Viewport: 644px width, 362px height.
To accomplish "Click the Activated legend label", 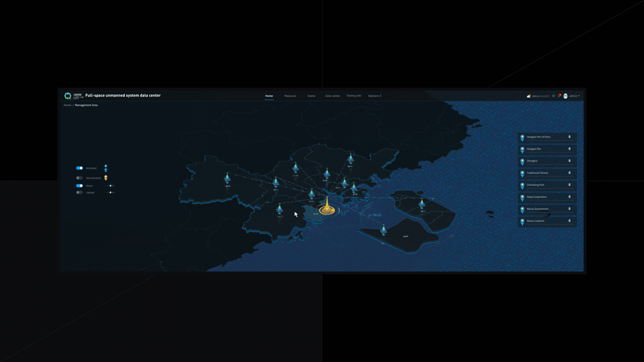I will pyautogui.click(x=91, y=168).
